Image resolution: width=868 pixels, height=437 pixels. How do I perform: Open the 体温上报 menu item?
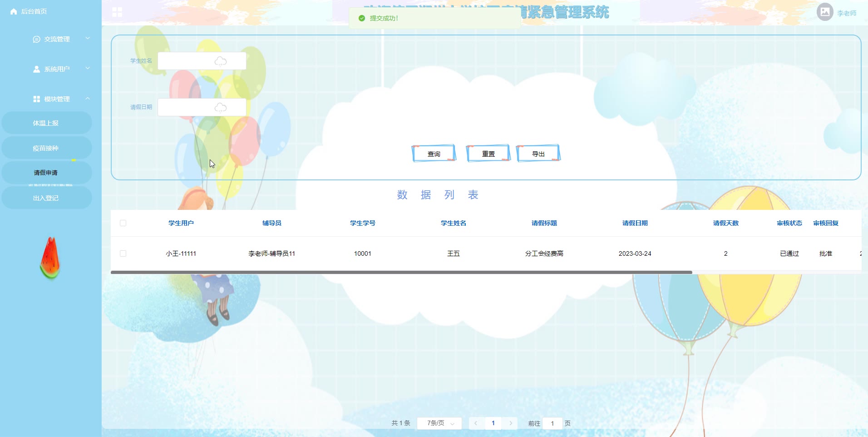coord(46,123)
